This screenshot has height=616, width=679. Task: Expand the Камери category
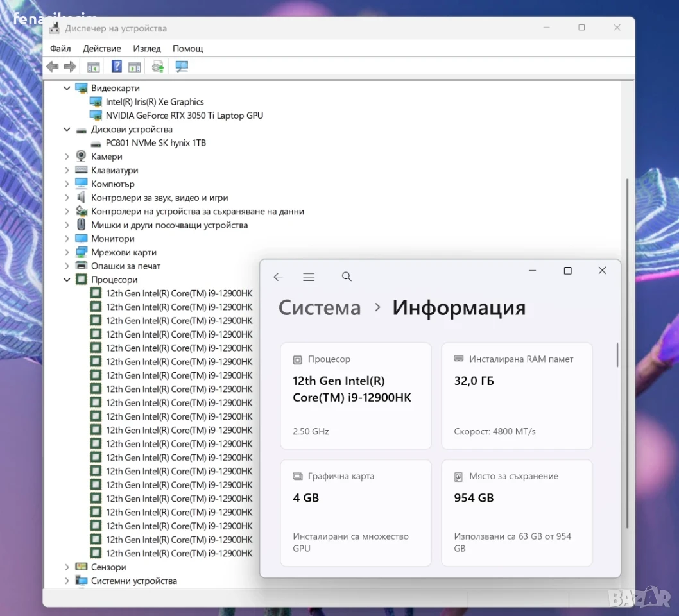pyautogui.click(x=67, y=157)
